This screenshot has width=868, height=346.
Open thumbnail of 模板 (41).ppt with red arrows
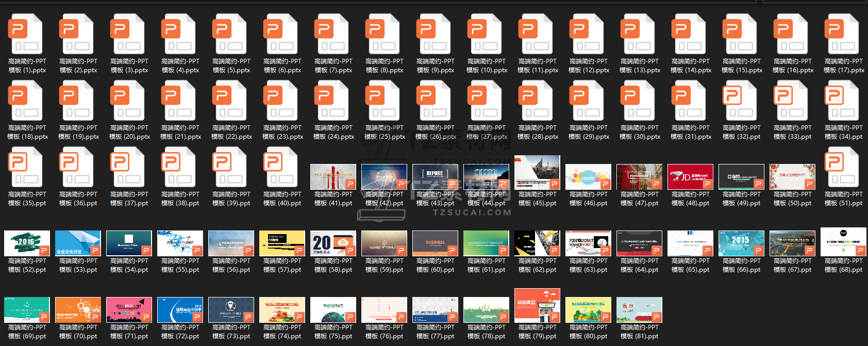(333, 177)
